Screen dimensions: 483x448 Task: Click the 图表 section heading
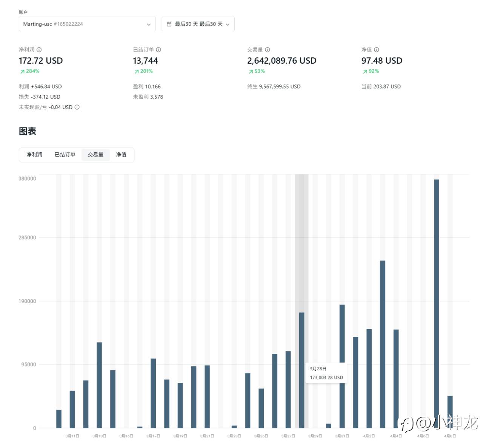pos(28,131)
